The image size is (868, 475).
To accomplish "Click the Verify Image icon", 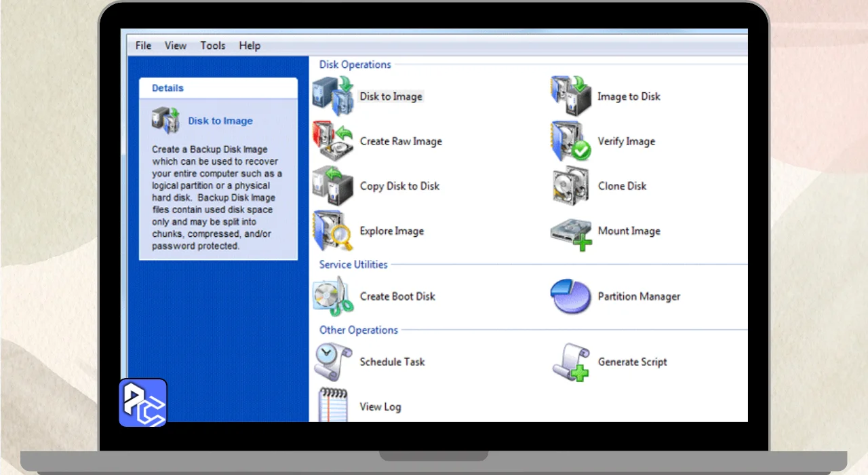I will coord(571,140).
